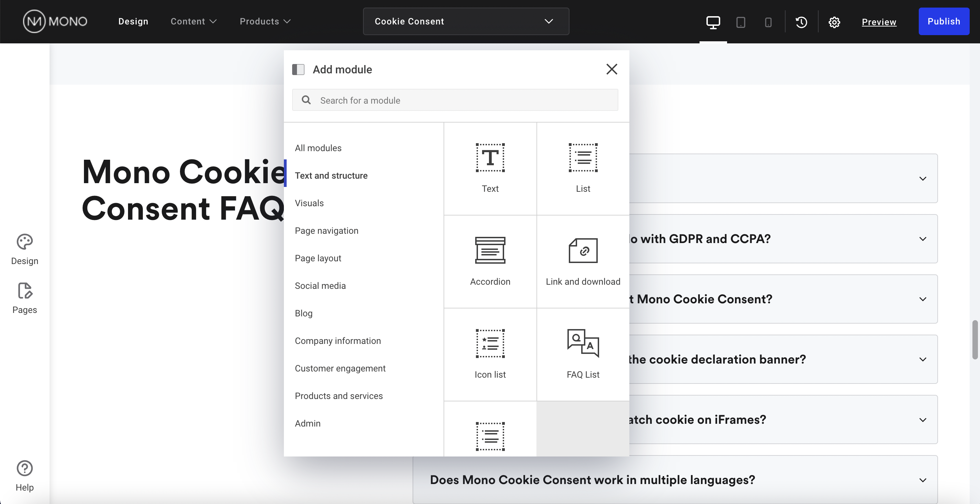This screenshot has width=980, height=504.
Task: Show All modules category
Action: [318, 148]
